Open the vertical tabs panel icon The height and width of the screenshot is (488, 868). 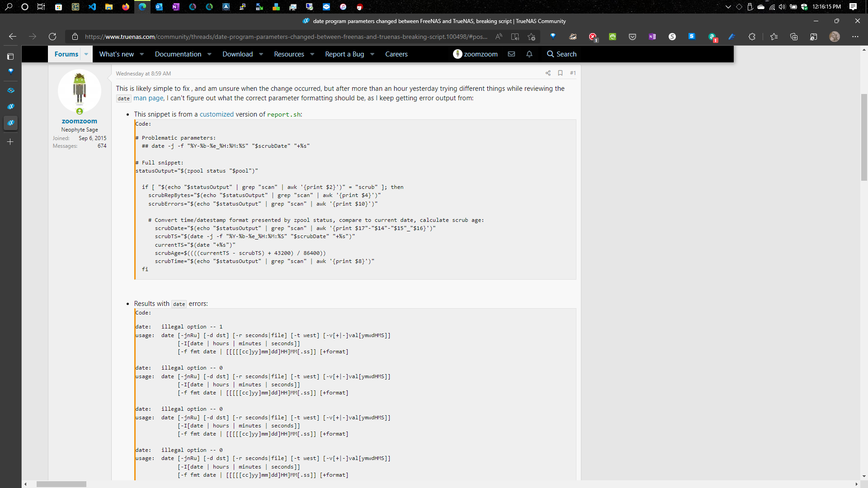pyautogui.click(x=10, y=56)
